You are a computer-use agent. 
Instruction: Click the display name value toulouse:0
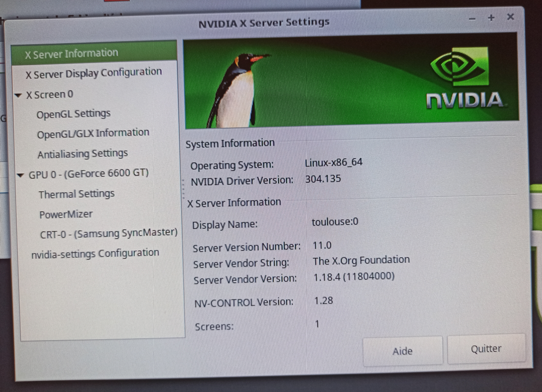335,221
